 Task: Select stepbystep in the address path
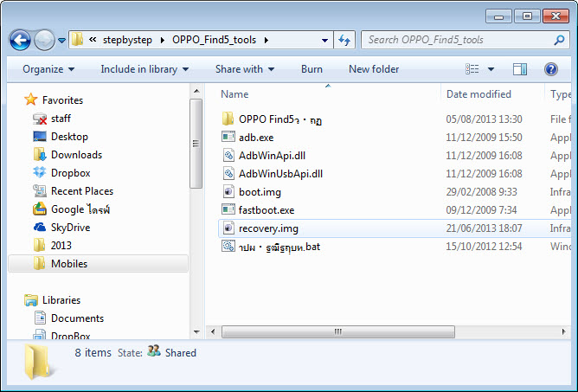pyautogui.click(x=127, y=40)
